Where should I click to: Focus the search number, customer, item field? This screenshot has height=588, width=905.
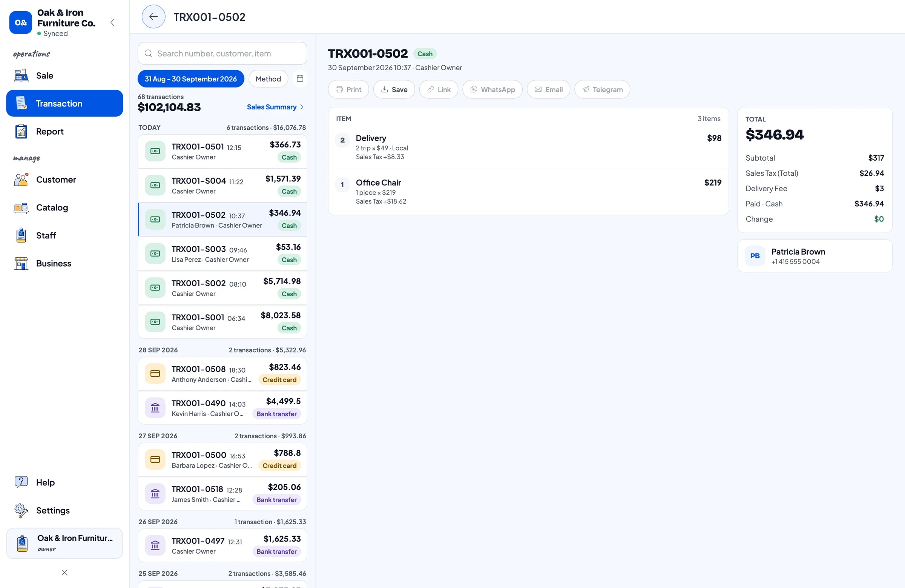click(x=222, y=53)
